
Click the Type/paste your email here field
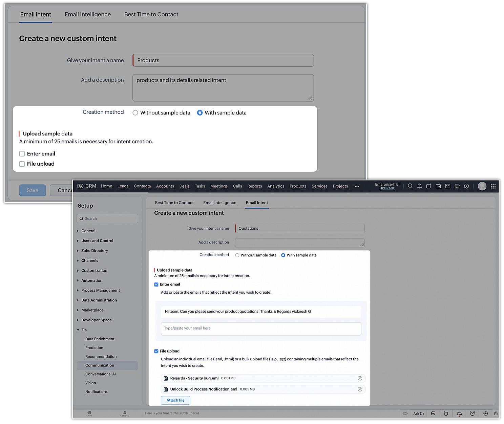coord(261,328)
